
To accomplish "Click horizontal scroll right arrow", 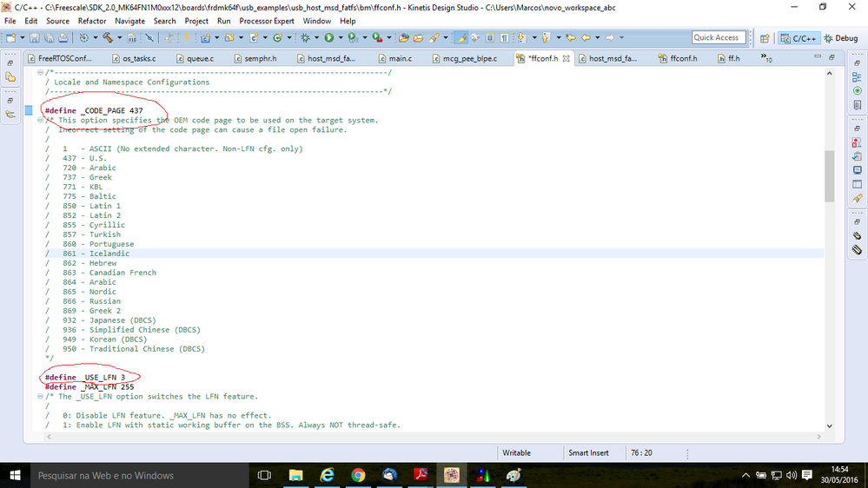I will click(x=818, y=437).
